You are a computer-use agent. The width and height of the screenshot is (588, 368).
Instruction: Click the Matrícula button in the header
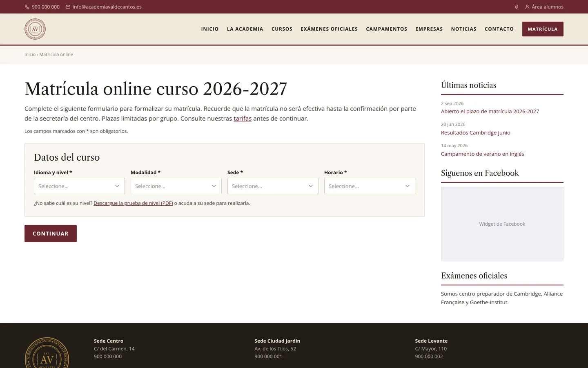point(543,29)
